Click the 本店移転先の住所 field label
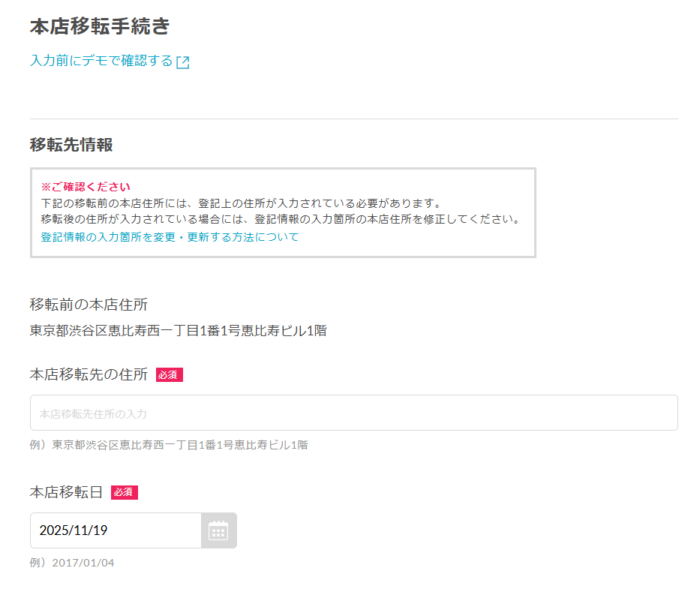Image resolution: width=700 pixels, height=592 pixels. [89, 374]
